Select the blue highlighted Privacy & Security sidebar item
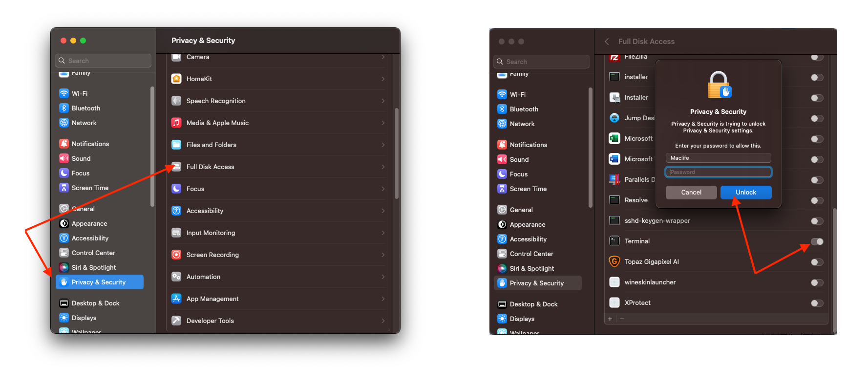 tap(100, 282)
